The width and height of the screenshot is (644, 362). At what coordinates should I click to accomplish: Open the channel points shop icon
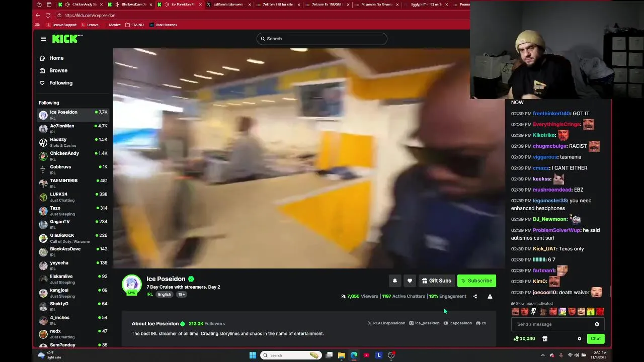tap(545, 338)
